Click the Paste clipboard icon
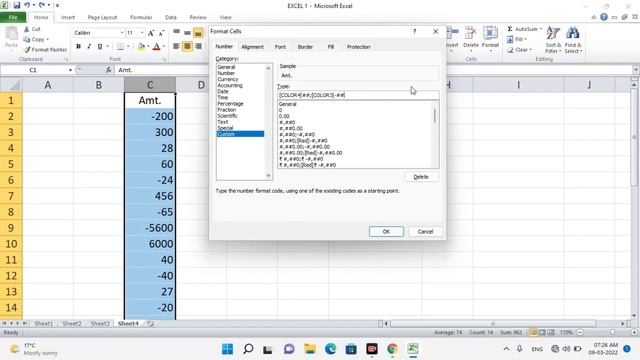 [11, 33]
